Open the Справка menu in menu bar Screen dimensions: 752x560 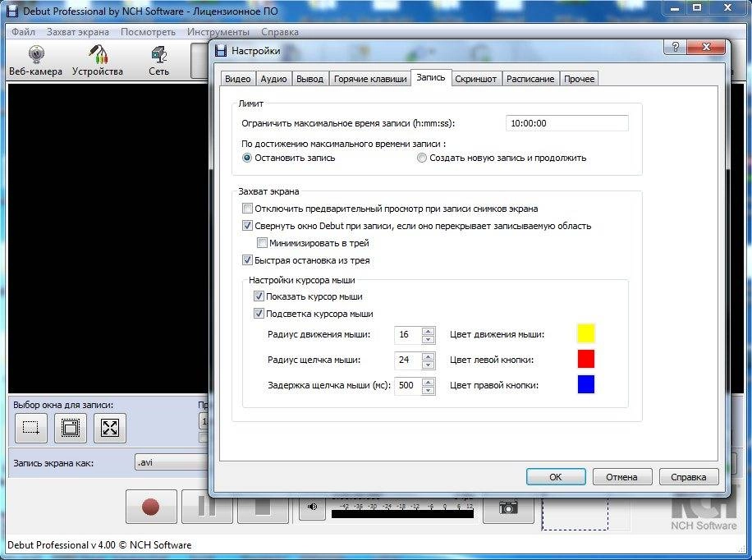click(x=280, y=32)
